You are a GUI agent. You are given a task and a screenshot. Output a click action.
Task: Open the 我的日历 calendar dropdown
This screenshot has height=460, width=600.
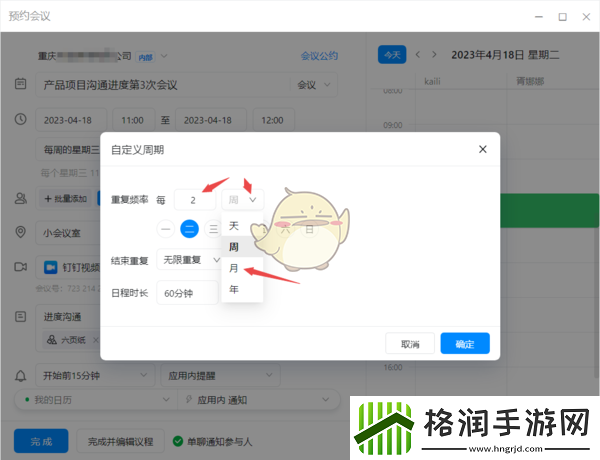(x=97, y=400)
